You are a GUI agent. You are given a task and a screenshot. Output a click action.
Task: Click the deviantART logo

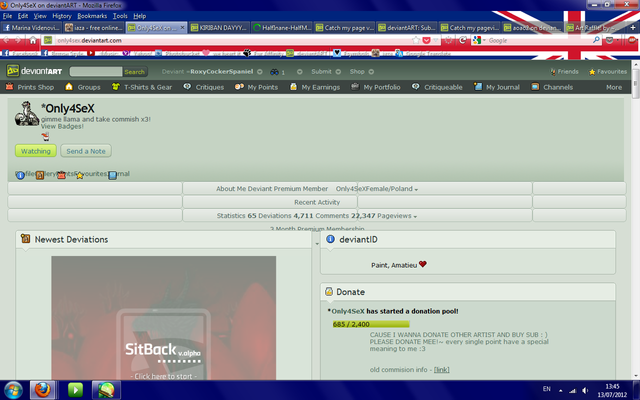tap(34, 71)
